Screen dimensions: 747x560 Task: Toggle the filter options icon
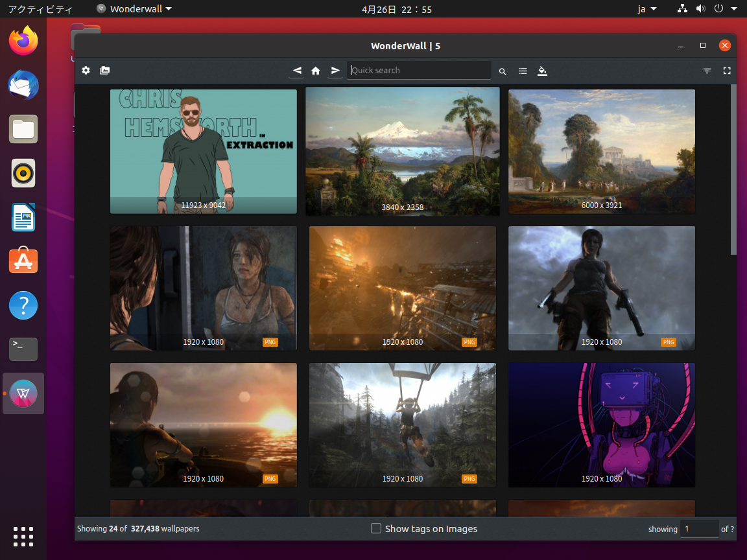(x=707, y=71)
